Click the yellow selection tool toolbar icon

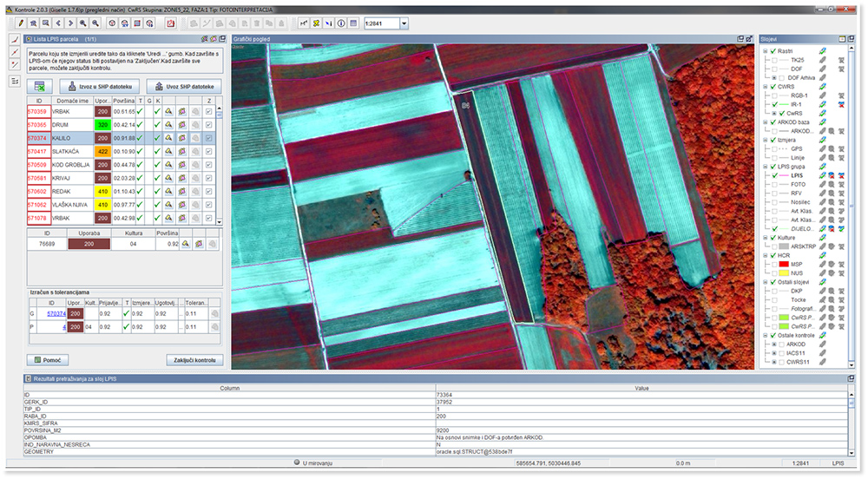pos(316,23)
